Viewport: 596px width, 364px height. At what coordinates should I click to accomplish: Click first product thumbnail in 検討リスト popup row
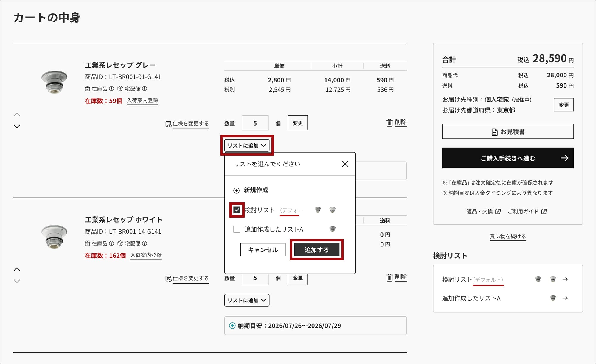point(318,210)
